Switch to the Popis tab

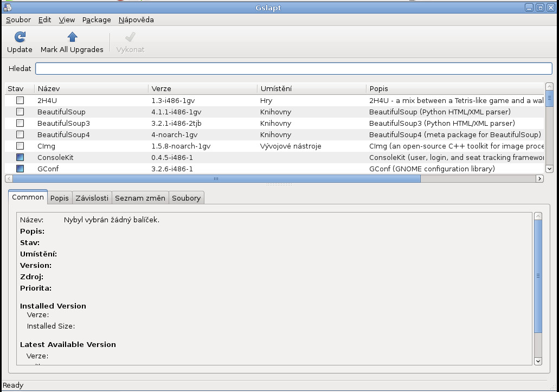60,198
